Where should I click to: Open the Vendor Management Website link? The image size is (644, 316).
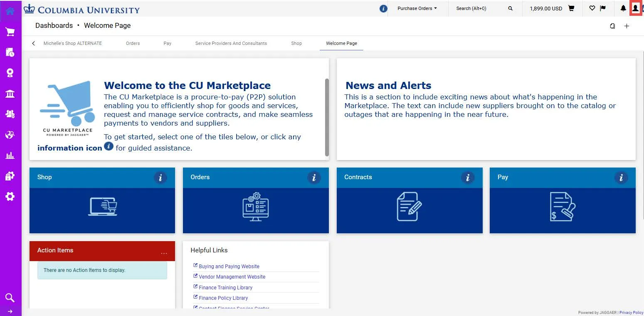tap(232, 277)
